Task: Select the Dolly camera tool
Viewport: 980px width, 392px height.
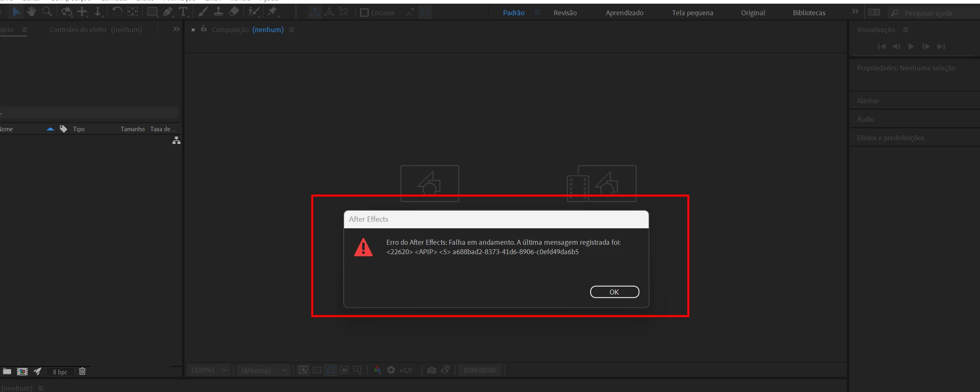Action: [x=98, y=12]
